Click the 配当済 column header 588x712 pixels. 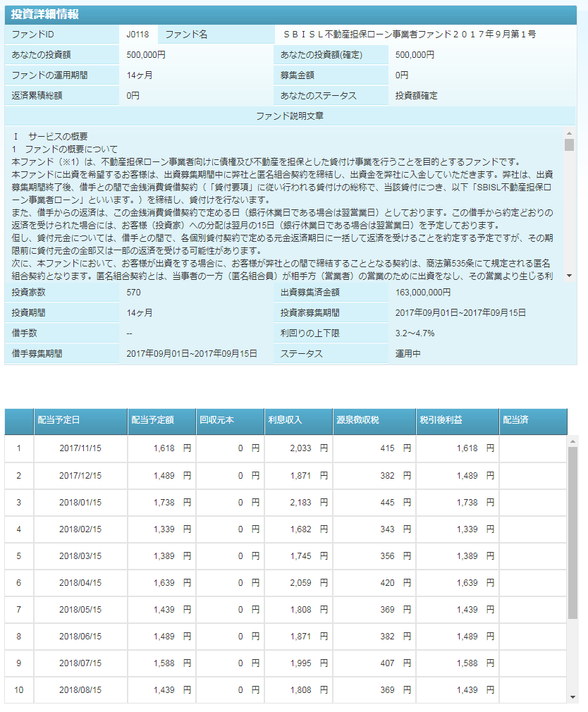click(532, 421)
